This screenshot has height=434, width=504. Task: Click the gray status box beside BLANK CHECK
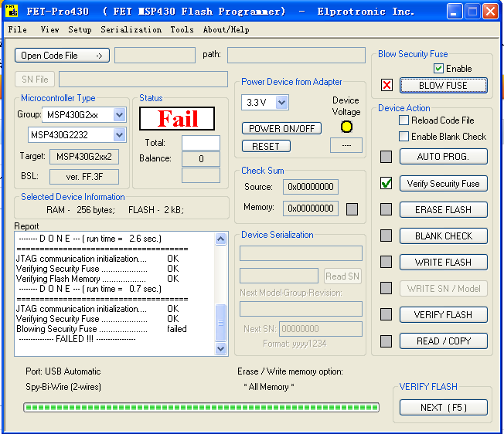386,236
